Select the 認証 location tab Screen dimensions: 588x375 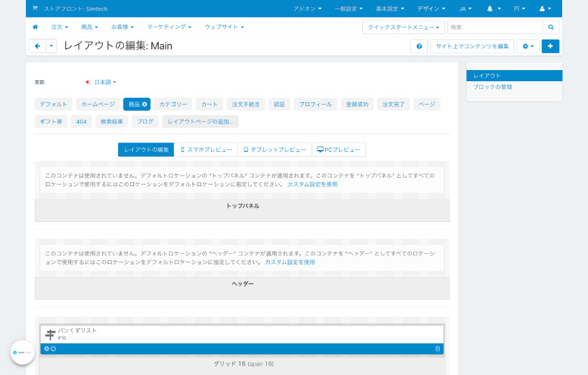click(279, 104)
